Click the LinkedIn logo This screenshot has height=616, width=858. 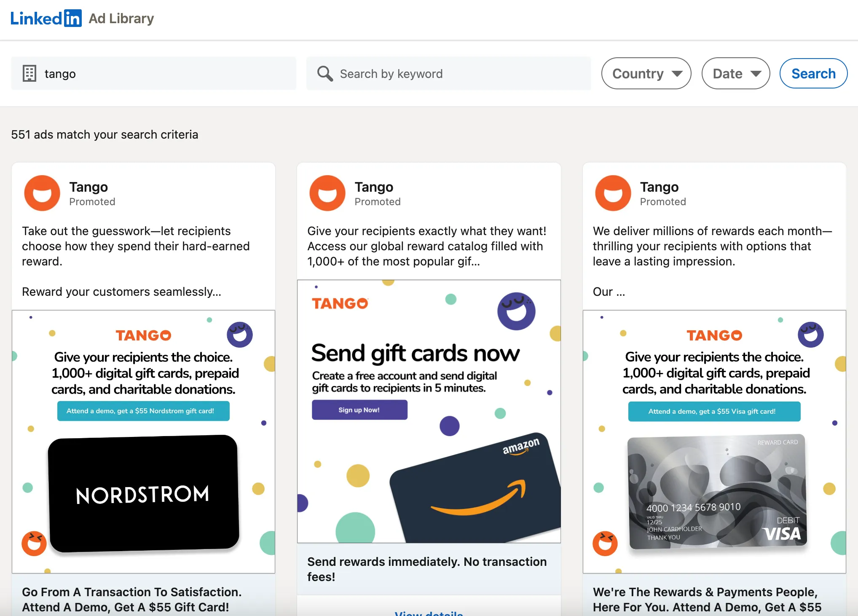point(46,19)
